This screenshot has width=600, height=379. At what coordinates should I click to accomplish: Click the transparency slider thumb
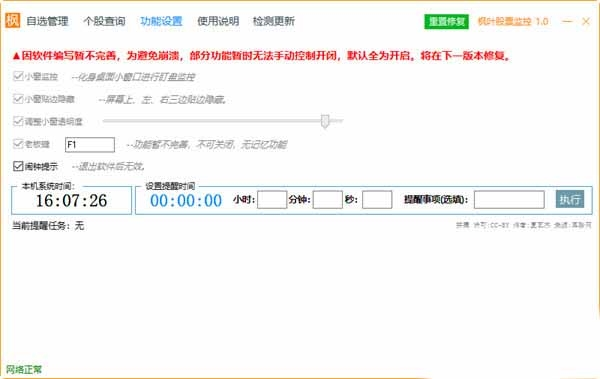[325, 121]
